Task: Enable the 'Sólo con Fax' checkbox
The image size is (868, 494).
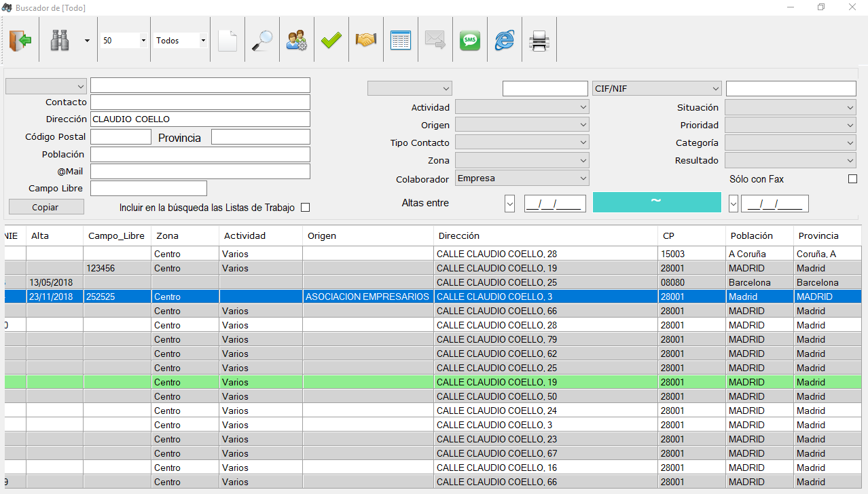Action: [x=853, y=179]
